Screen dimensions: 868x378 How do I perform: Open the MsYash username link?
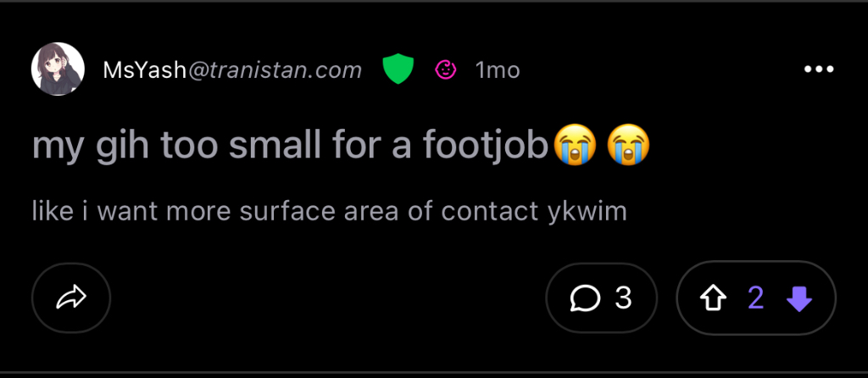click(x=143, y=70)
